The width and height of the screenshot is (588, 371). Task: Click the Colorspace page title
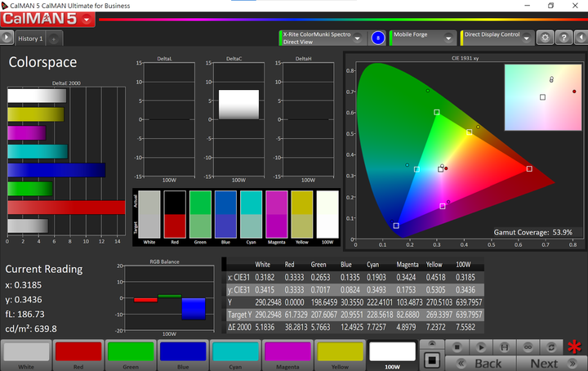coord(42,62)
